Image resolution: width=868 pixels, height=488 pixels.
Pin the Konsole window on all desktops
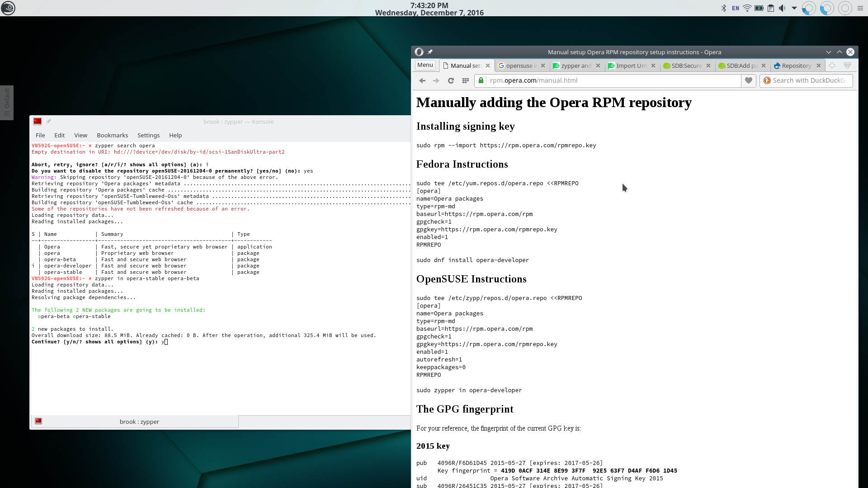point(48,122)
